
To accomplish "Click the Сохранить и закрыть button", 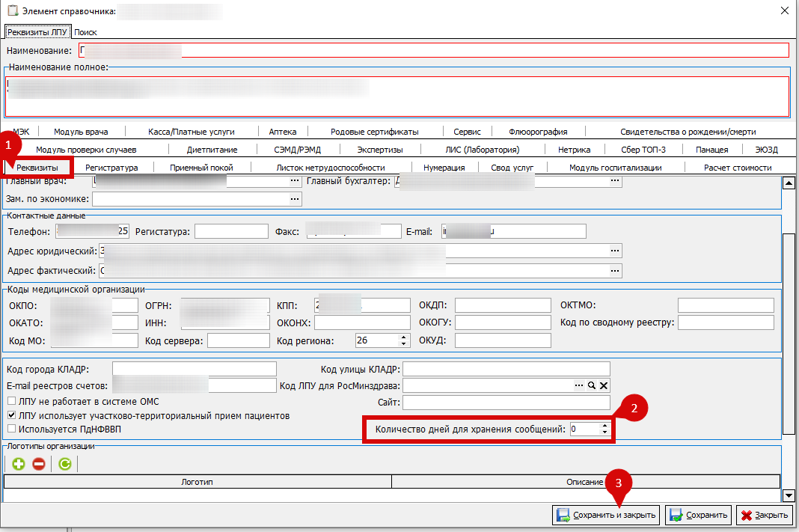I will [607, 516].
